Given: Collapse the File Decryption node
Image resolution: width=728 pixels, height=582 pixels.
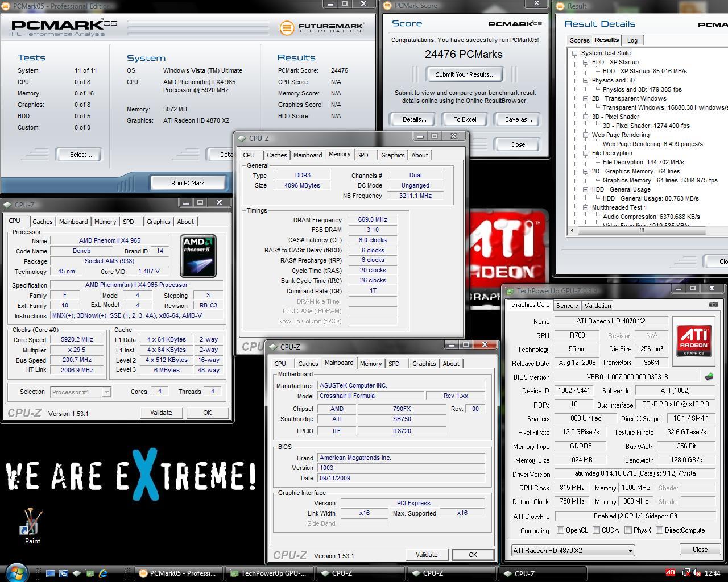Looking at the screenshot, I should (585, 153).
